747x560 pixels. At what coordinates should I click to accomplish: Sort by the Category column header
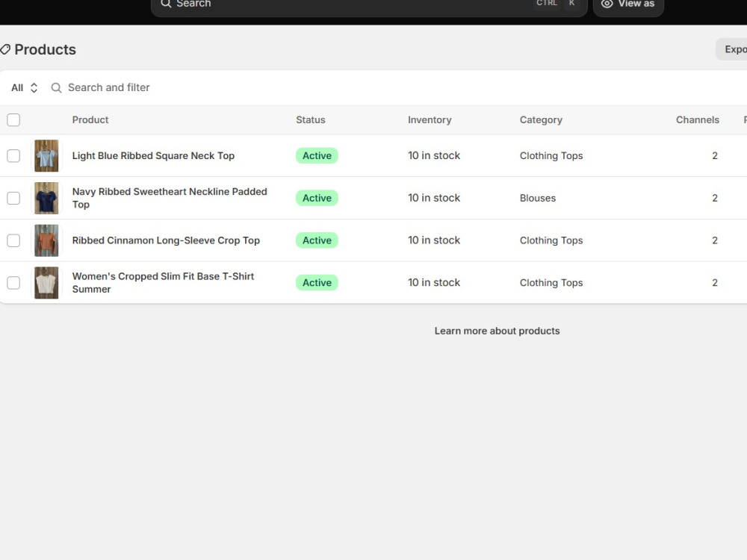coord(541,120)
